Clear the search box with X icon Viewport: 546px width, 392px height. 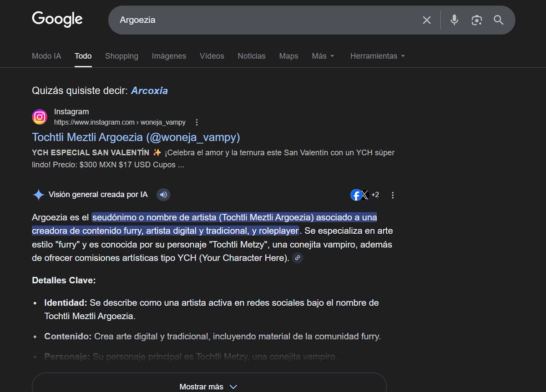coord(427,20)
